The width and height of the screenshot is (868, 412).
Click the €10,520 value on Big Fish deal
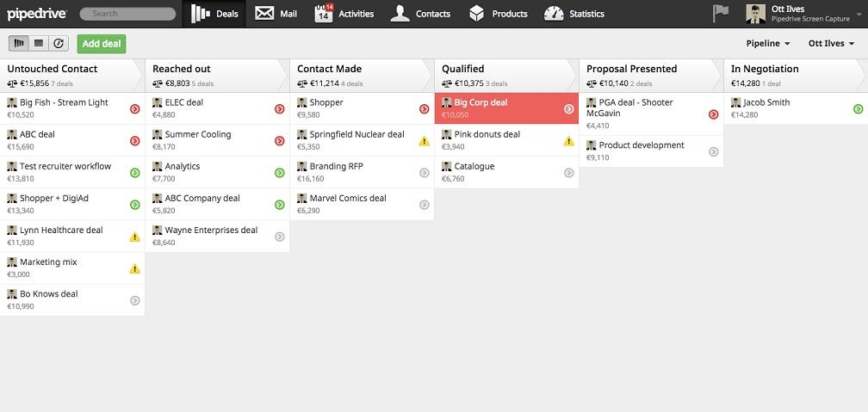tap(21, 115)
